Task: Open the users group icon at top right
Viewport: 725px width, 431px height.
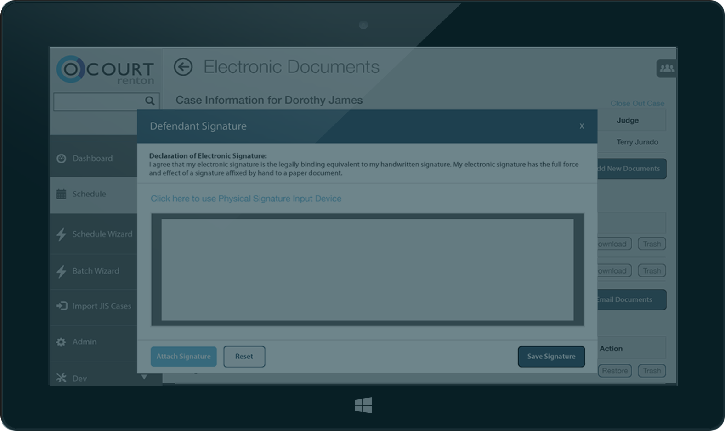Action: tap(666, 68)
